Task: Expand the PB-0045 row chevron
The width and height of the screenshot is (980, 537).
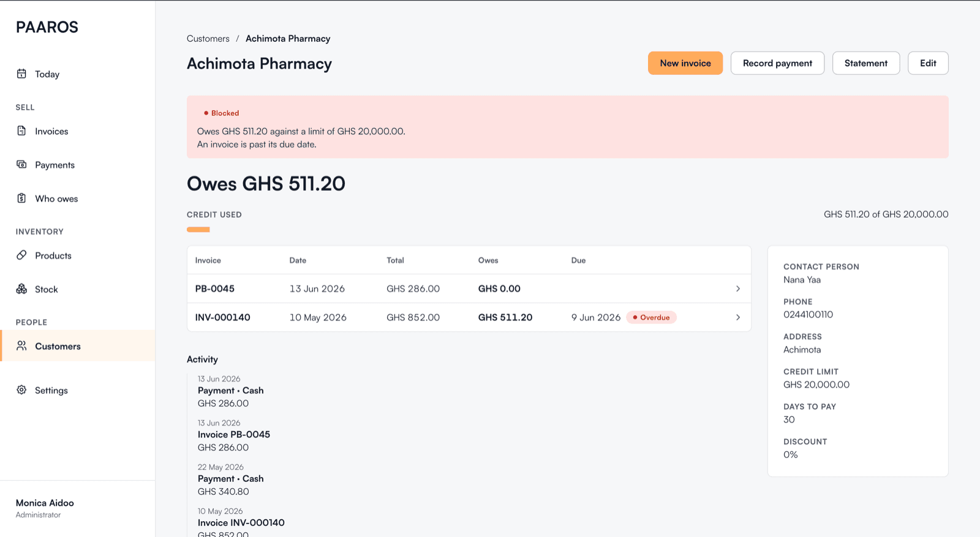Action: [738, 289]
